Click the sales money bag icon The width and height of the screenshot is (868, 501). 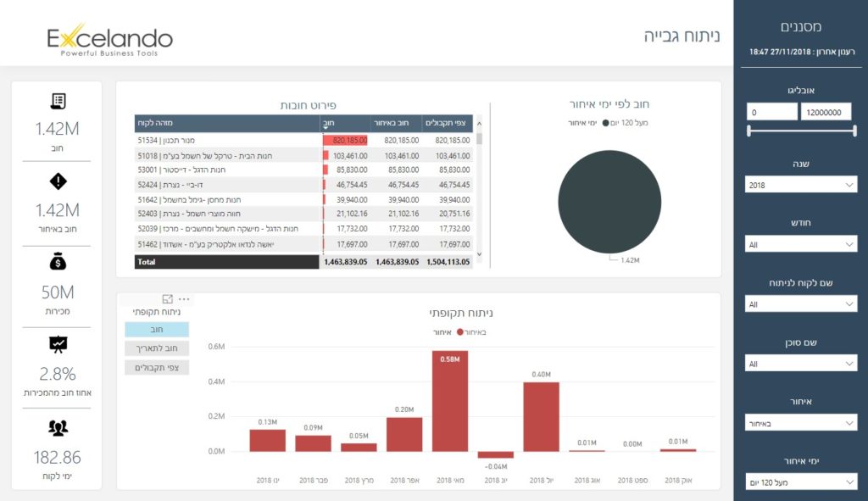click(58, 262)
